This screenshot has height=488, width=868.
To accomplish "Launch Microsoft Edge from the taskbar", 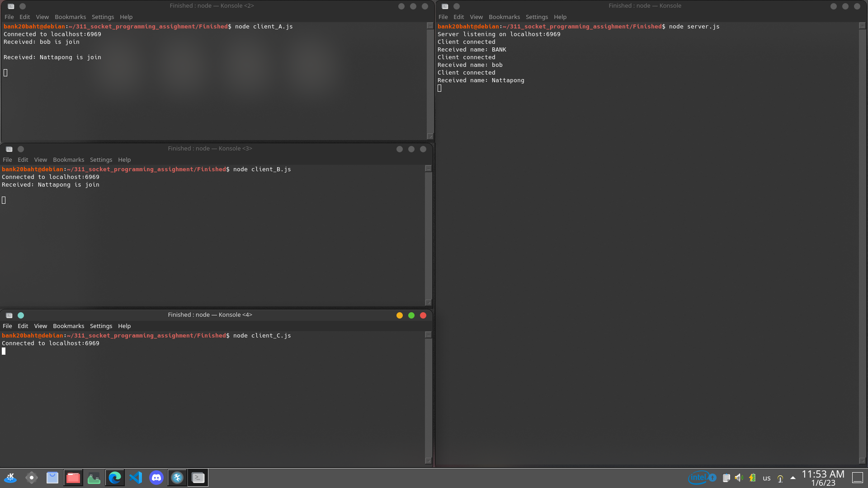I will (x=114, y=478).
